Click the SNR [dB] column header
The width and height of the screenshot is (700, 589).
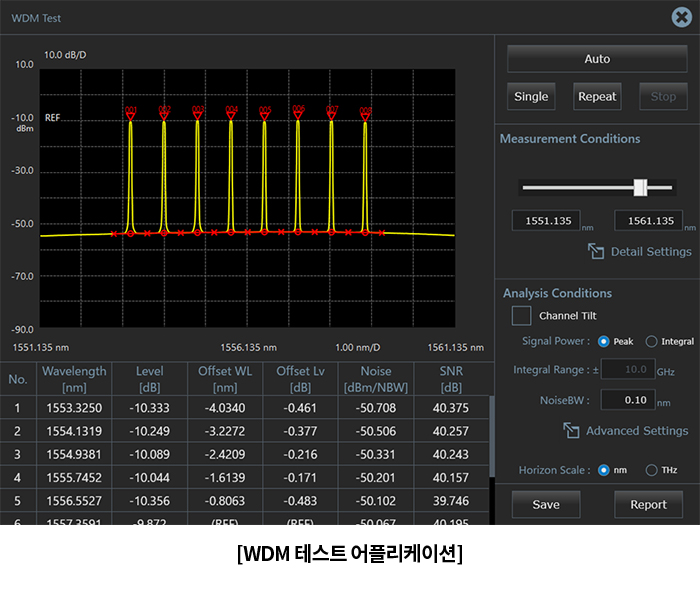451,379
